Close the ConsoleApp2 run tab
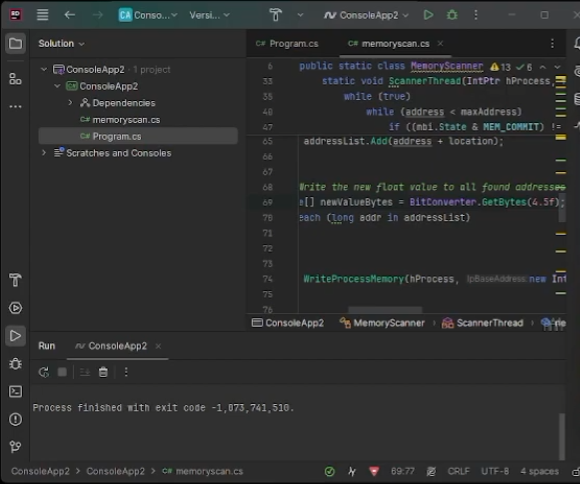This screenshot has width=580, height=484. tap(158, 346)
